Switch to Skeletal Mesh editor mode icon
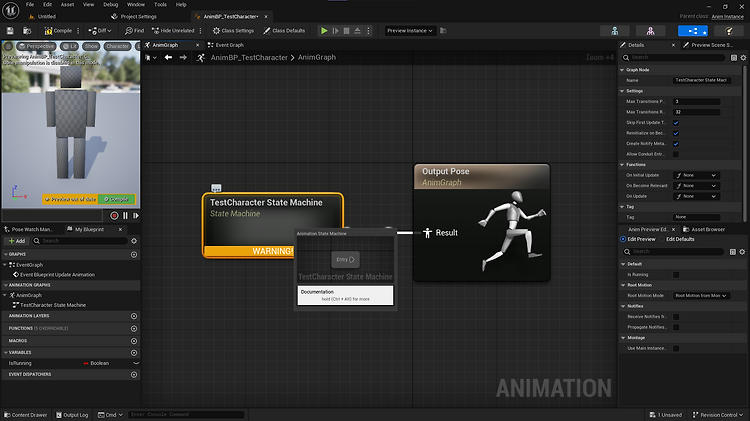This screenshot has height=421, width=750. pos(650,31)
